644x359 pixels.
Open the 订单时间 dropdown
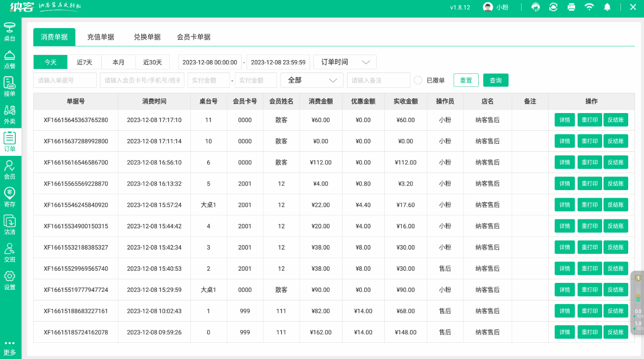coord(344,62)
